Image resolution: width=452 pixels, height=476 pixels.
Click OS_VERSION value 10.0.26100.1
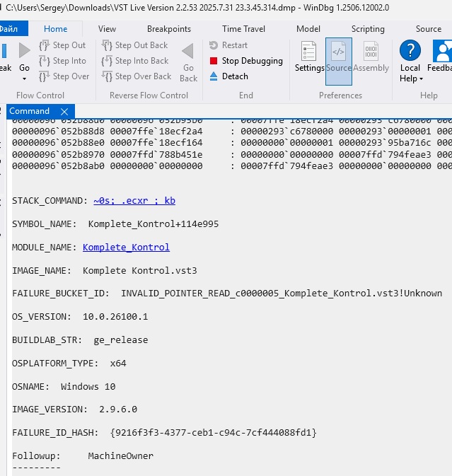(115, 317)
